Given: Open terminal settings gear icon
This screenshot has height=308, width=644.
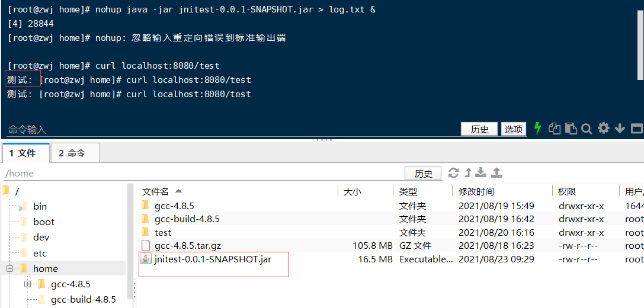Looking at the screenshot, I should [603, 128].
